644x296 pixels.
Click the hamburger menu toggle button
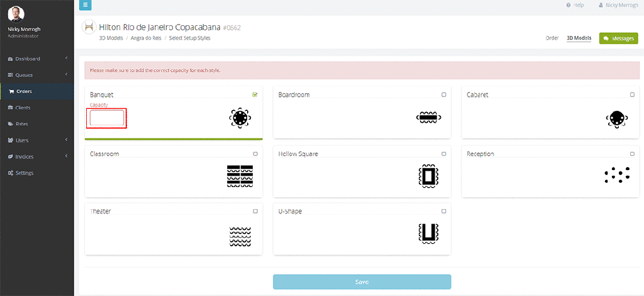pos(85,5)
